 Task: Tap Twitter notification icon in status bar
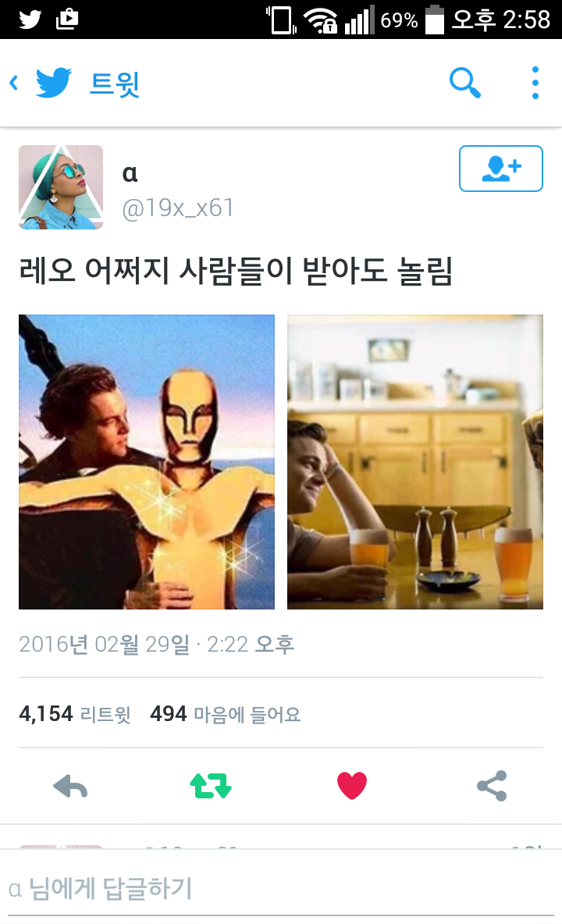point(30,20)
